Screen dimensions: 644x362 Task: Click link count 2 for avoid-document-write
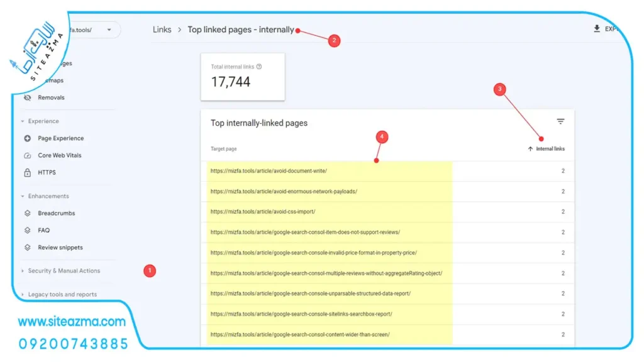(563, 171)
